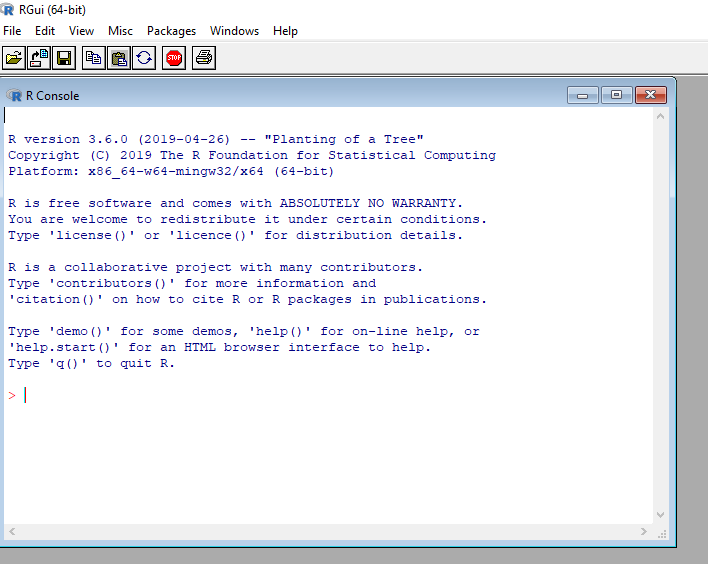This screenshot has height=564, width=708.
Task: Close the R Console window
Action: click(x=651, y=95)
